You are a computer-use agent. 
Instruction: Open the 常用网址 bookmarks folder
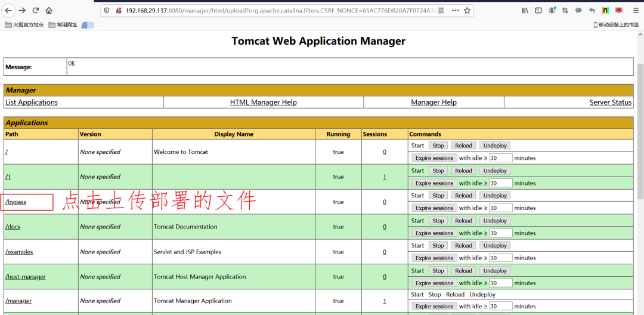63,25
